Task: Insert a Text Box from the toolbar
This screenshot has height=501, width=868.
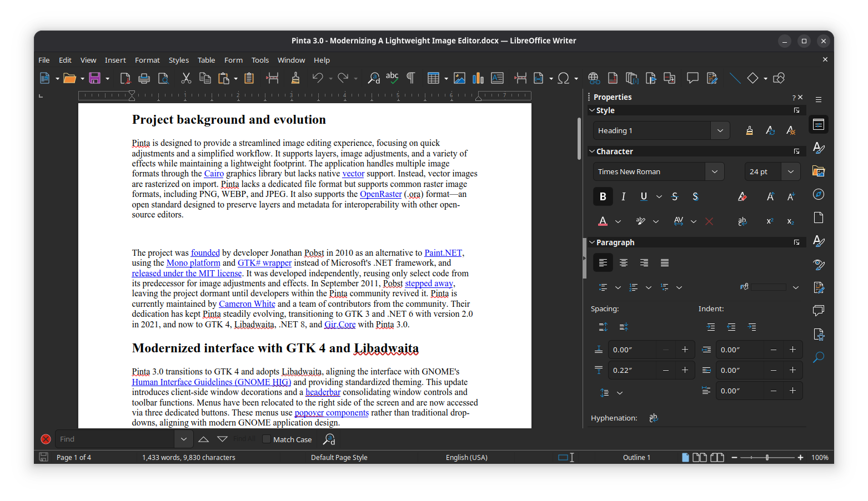Action: coord(497,78)
